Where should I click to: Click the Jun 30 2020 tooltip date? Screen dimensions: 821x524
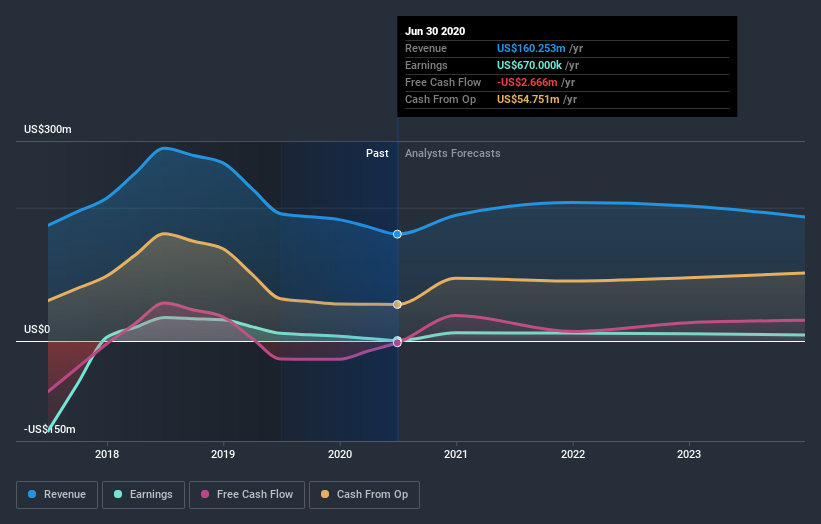tap(435, 31)
